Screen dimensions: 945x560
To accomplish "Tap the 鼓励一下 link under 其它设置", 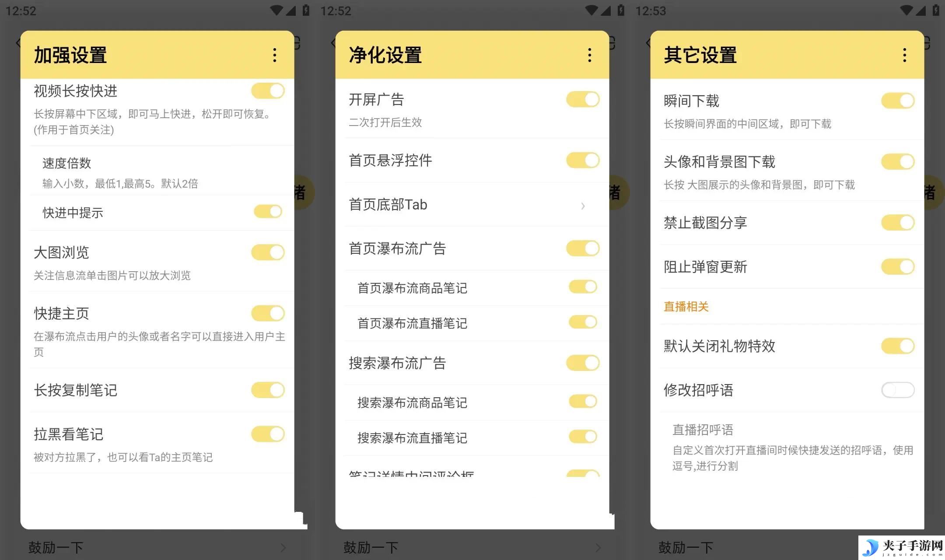I will (686, 548).
